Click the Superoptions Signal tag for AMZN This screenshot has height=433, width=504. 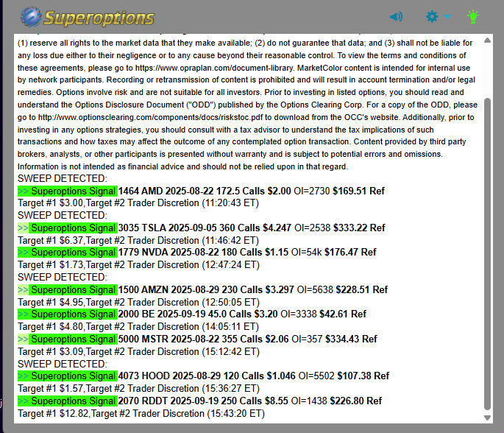73,289
